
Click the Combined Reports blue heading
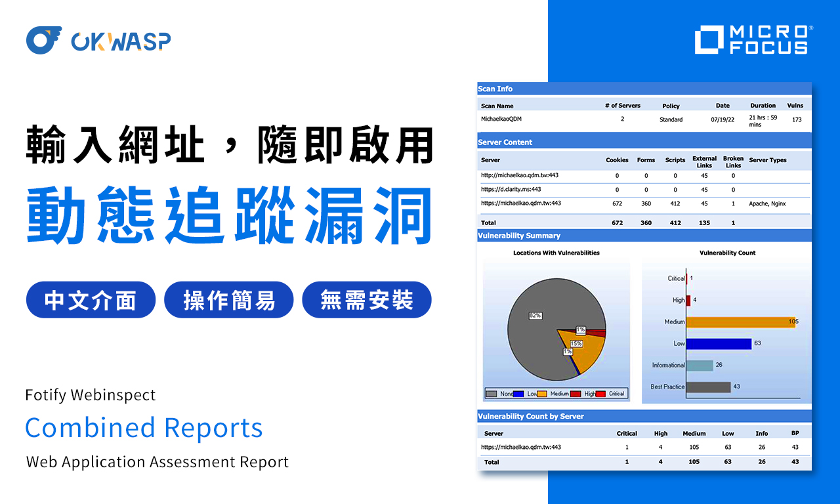coord(144,428)
